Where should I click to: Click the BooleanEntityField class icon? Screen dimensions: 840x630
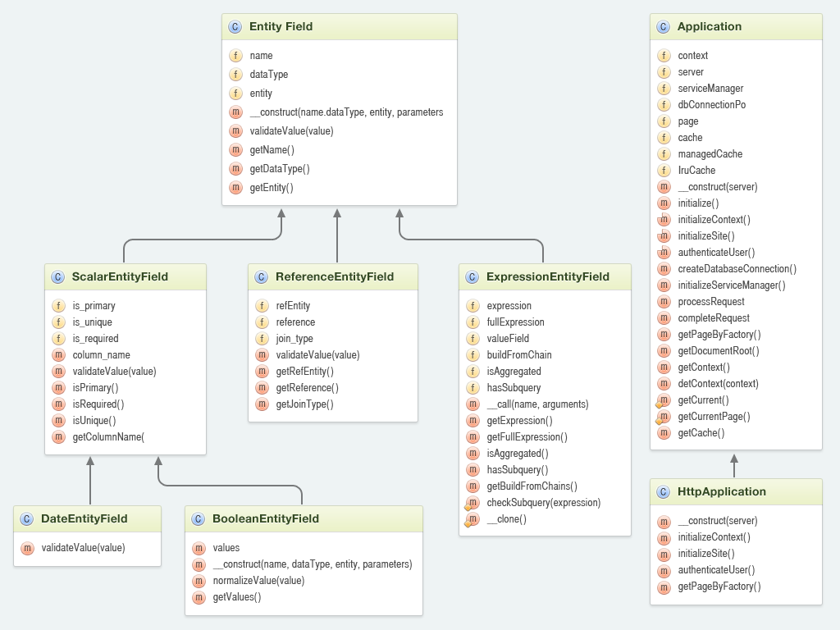[199, 519]
